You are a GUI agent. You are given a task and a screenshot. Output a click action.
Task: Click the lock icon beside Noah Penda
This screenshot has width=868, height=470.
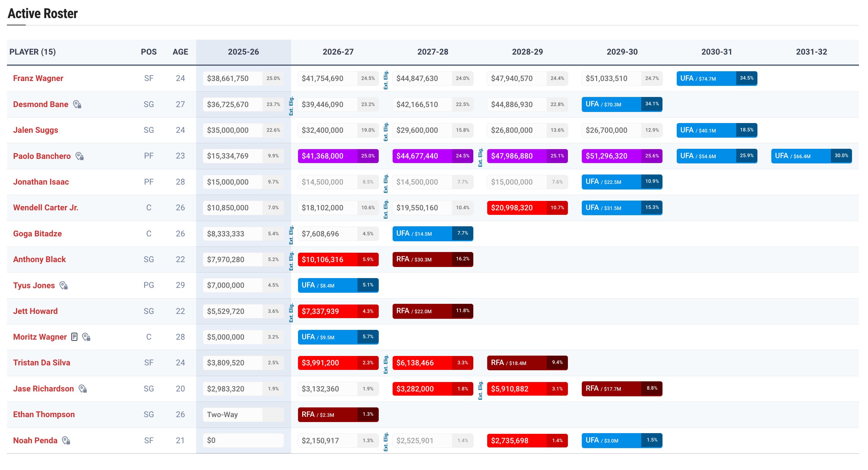tap(66, 440)
